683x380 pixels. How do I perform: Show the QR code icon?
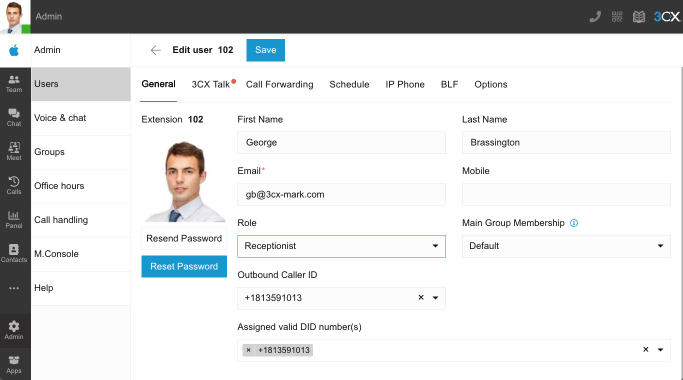point(617,17)
